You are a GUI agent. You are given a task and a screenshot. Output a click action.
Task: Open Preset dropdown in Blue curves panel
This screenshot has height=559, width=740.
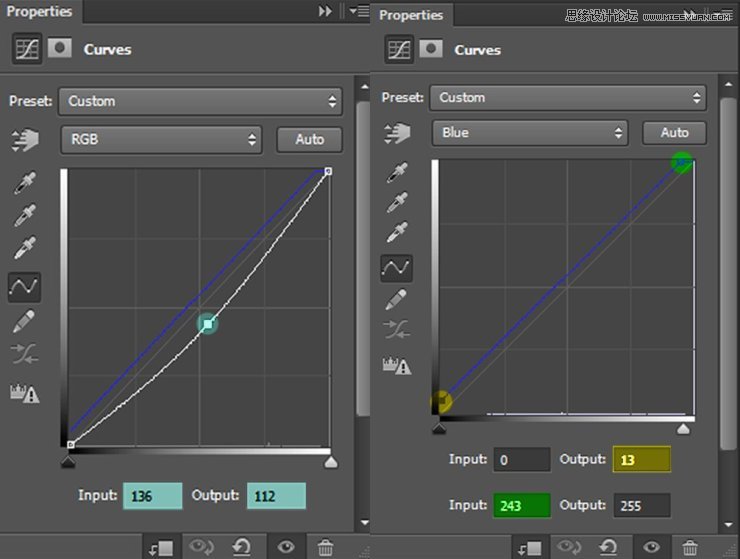click(x=568, y=98)
